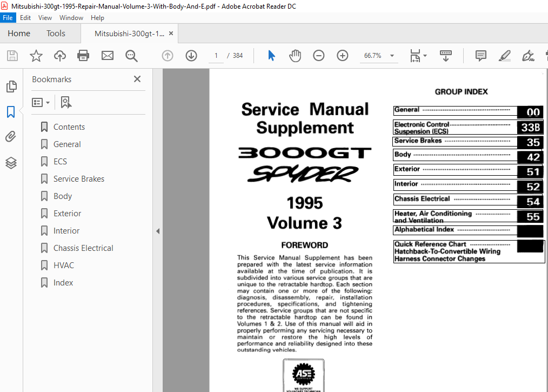Open the Window menu
This screenshot has width=548, height=392.
(71, 17)
